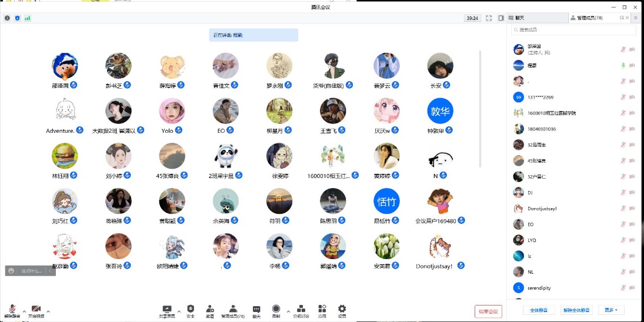
Task: Select the 管理成员(78) tab
Action: coord(589,18)
